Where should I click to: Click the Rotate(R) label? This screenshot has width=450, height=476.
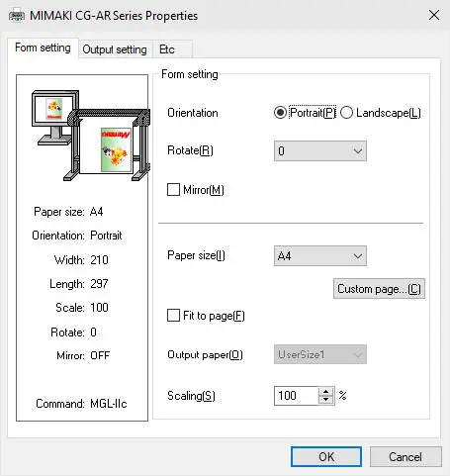tap(190, 150)
